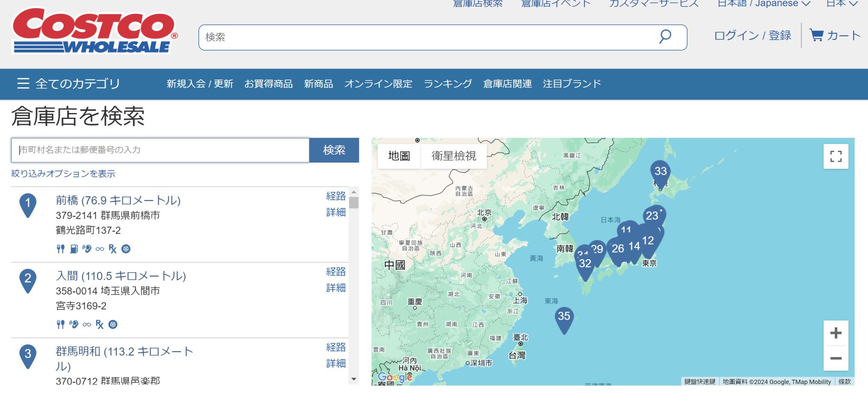Click the gas station icon for 前橋

(x=74, y=249)
